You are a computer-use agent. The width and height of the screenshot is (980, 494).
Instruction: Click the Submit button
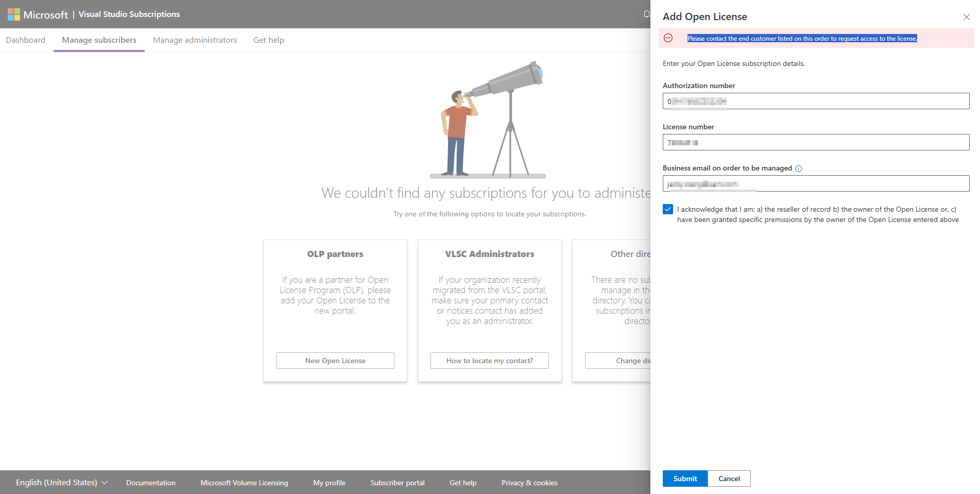[x=685, y=479]
